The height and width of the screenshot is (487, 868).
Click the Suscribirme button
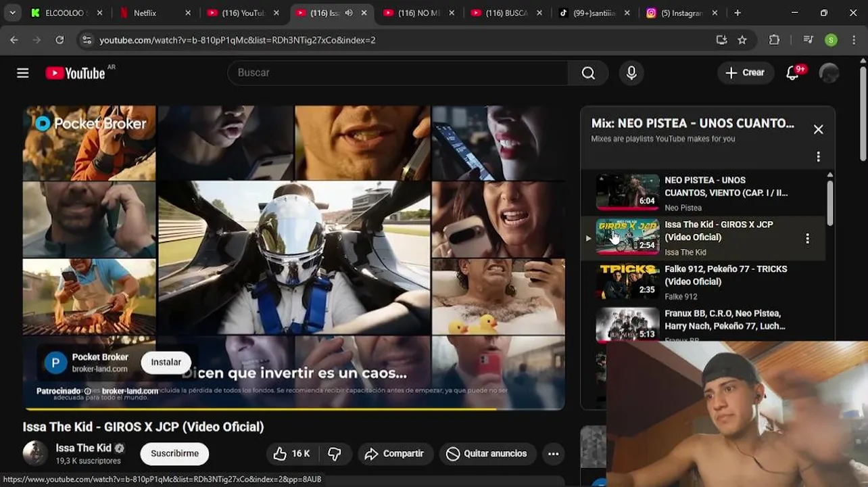(174, 453)
